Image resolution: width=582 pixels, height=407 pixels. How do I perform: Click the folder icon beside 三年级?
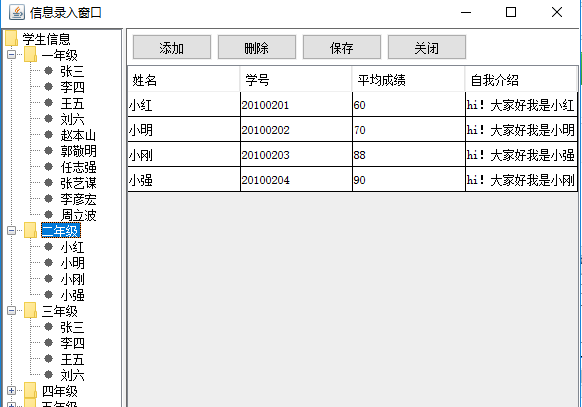pyautogui.click(x=30, y=311)
